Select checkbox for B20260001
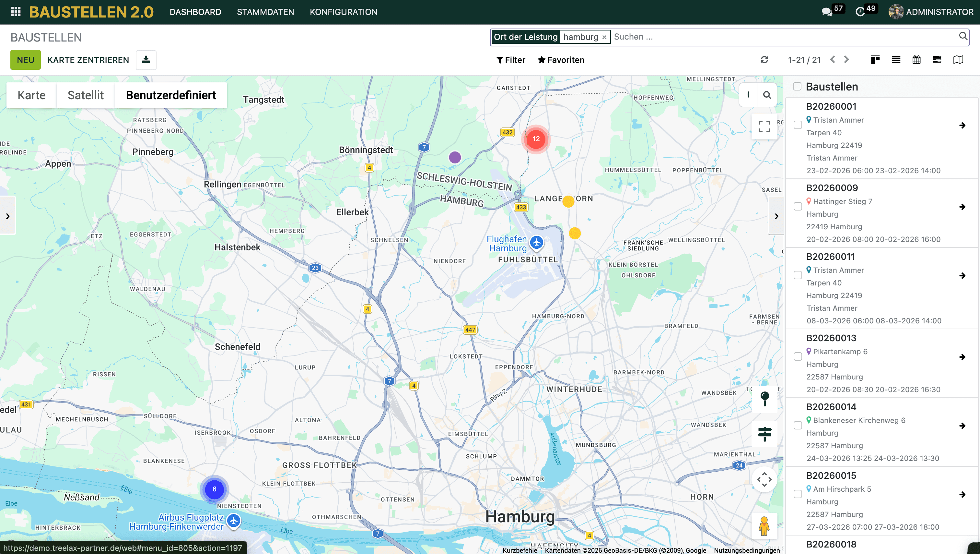The width and height of the screenshot is (980, 554). [x=798, y=125]
